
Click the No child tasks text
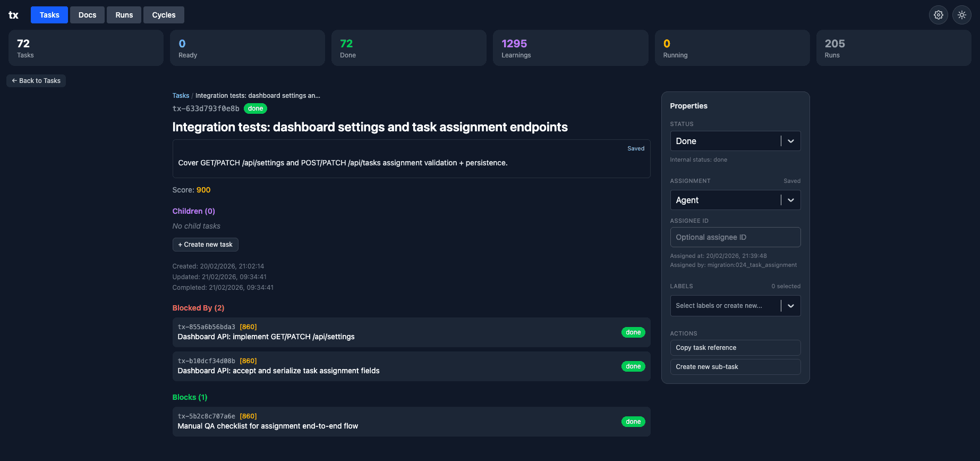(196, 226)
